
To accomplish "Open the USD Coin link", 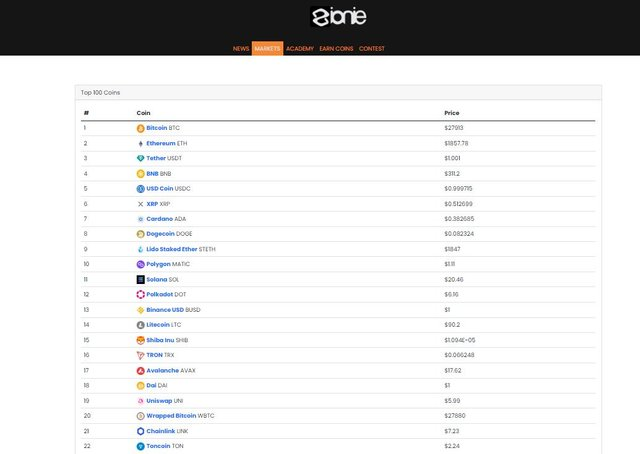I will pyautogui.click(x=160, y=189).
